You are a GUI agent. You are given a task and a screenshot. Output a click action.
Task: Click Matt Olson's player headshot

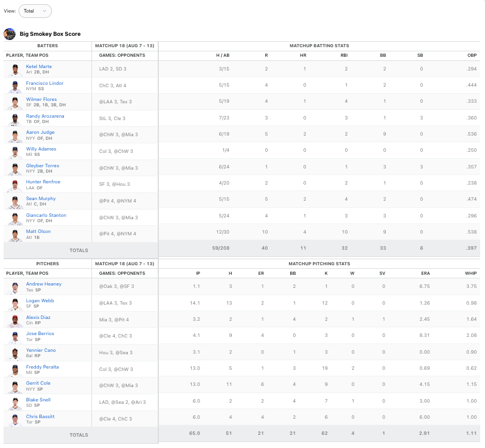14,234
